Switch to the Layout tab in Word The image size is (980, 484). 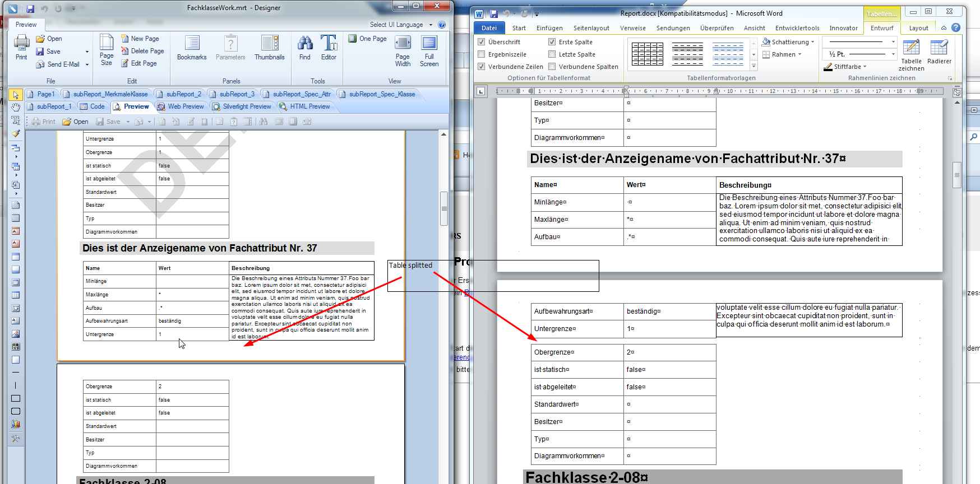point(918,28)
